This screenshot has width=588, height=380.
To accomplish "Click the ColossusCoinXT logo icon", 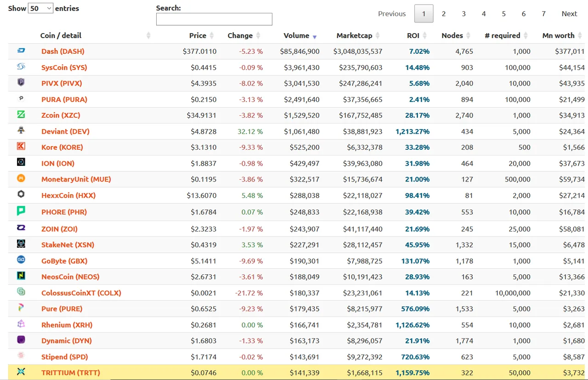I will [21, 291].
